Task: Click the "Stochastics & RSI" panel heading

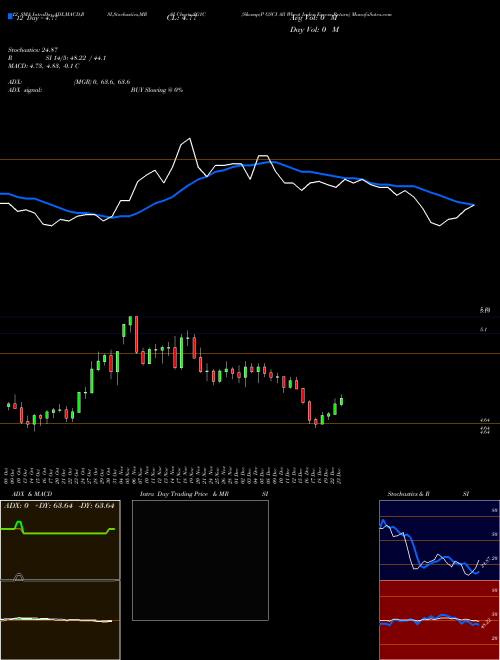Action: (428, 494)
